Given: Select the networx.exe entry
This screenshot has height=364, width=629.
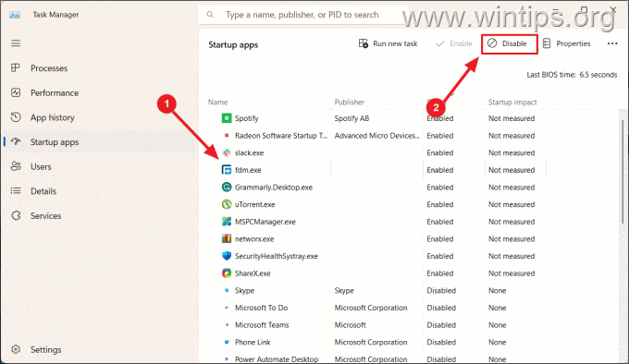Looking at the screenshot, I should [x=254, y=239].
